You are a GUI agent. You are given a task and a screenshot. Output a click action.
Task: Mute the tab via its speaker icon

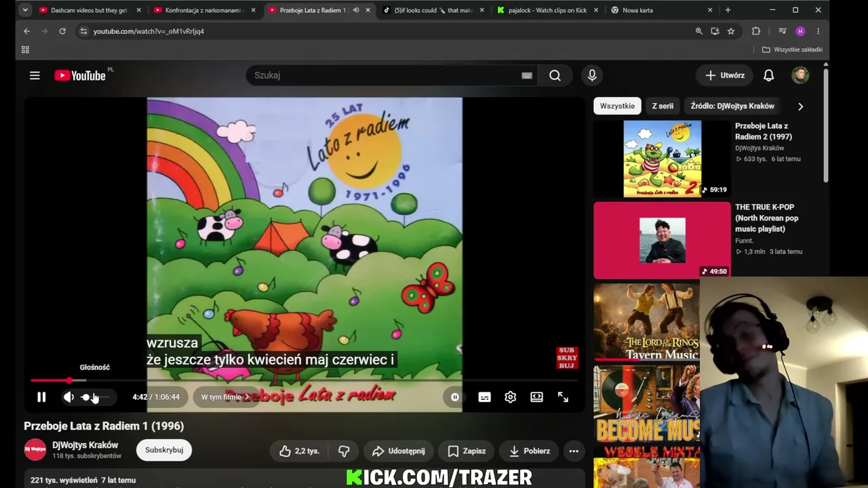click(x=355, y=10)
